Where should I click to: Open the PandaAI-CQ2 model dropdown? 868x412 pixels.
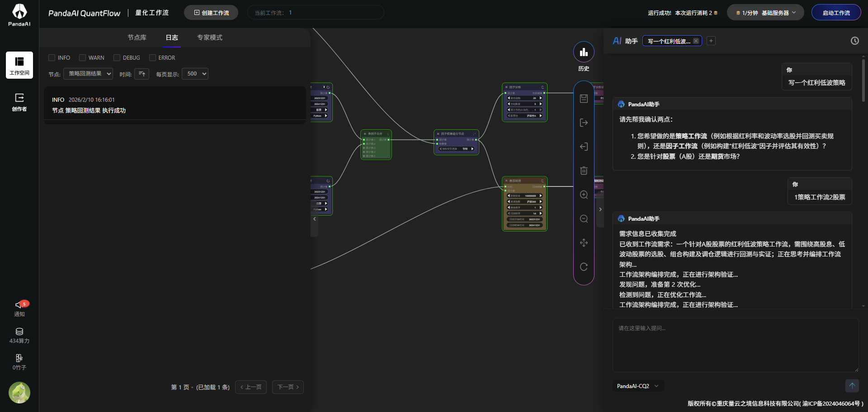click(637, 386)
